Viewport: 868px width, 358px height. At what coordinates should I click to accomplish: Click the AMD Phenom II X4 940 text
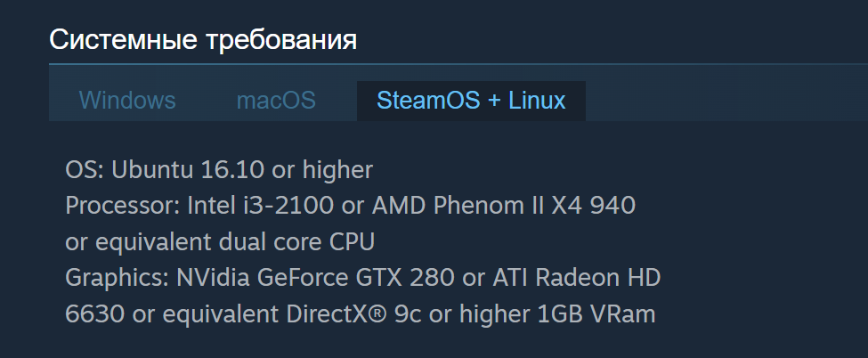pos(504,206)
